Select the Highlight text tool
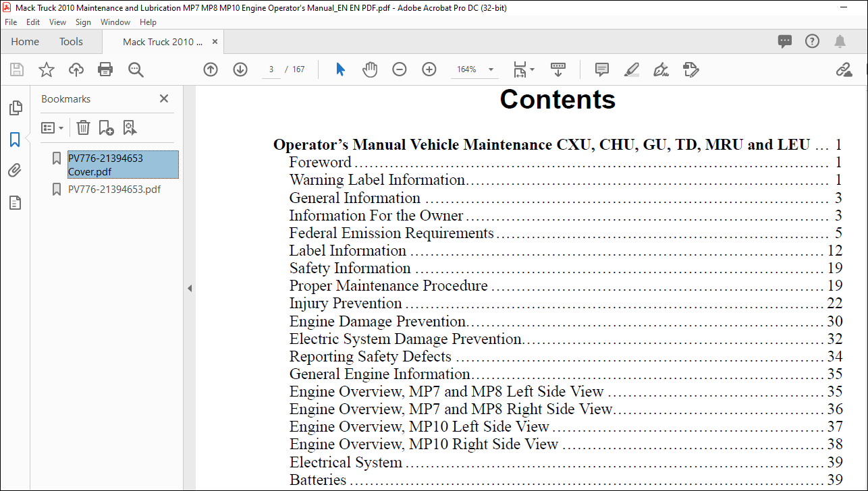868x491 pixels. click(632, 69)
